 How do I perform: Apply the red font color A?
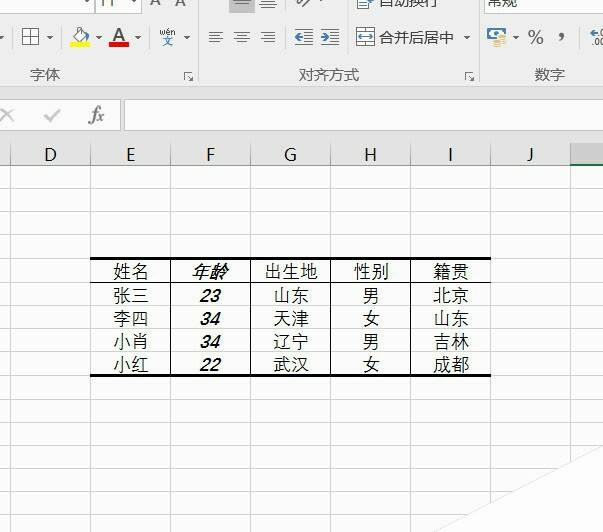(119, 37)
